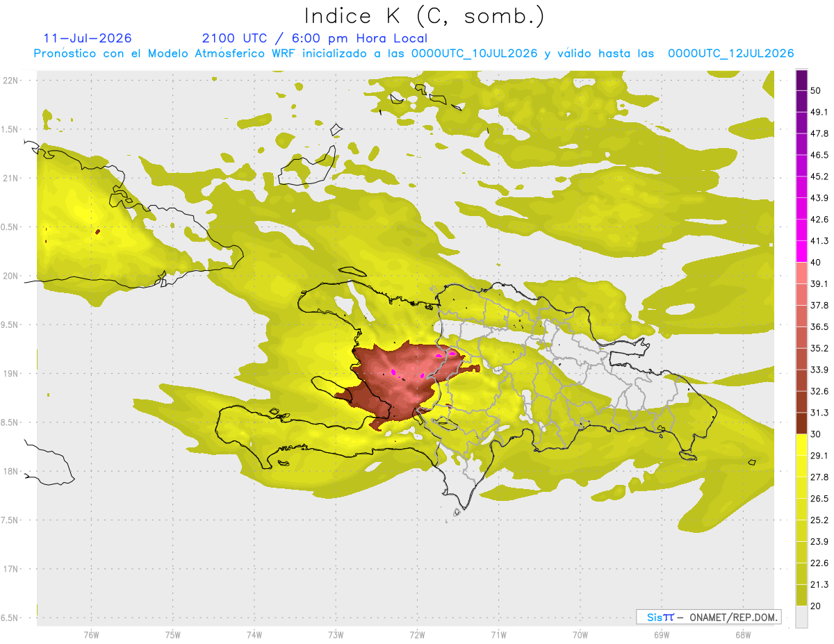Click the "0.5N" latitude label
The image size is (834, 644).
coord(10,227)
